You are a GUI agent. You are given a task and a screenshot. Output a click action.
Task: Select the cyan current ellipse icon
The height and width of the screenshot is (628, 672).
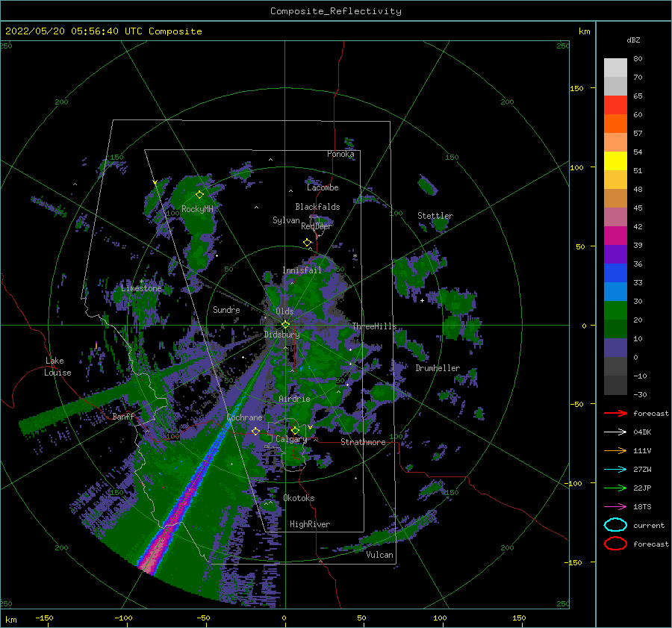(615, 525)
